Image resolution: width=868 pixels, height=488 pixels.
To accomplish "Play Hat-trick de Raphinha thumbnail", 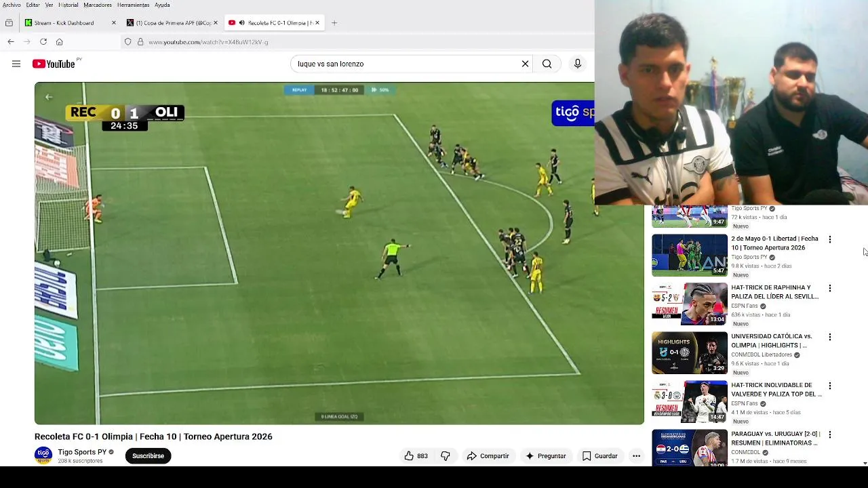I will pos(690,304).
